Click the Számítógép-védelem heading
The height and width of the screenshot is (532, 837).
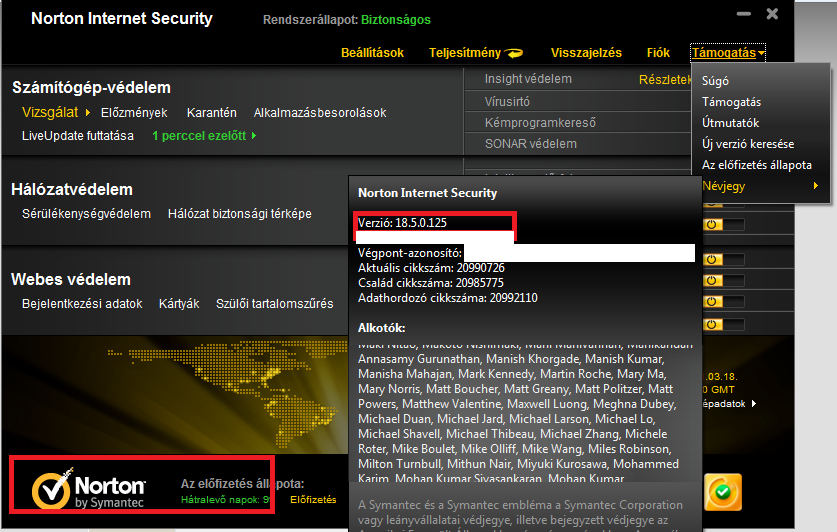(91, 88)
